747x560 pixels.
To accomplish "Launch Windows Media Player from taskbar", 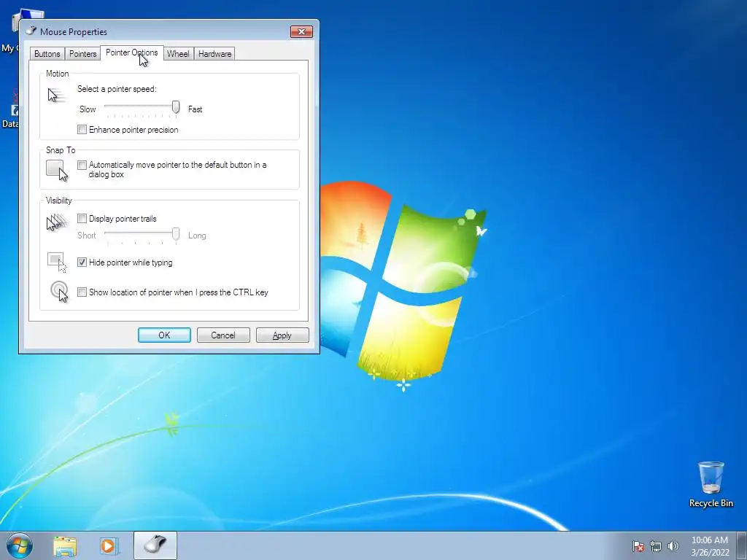I will [x=109, y=546].
